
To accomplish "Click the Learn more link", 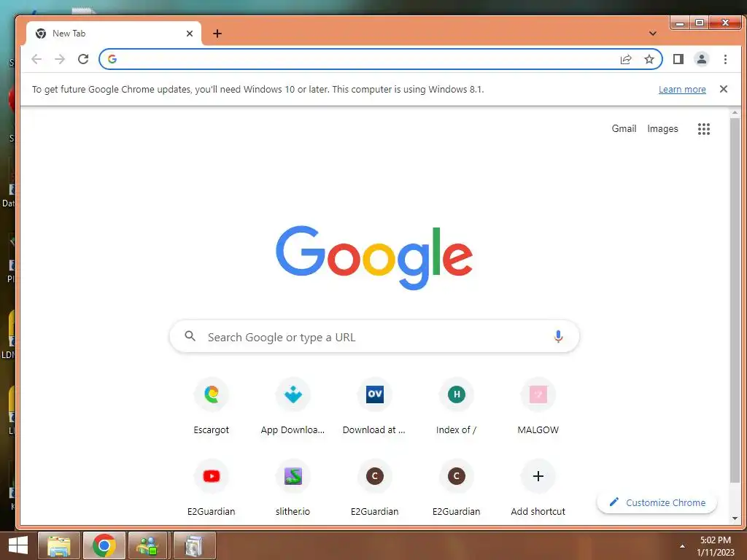I will (682, 90).
